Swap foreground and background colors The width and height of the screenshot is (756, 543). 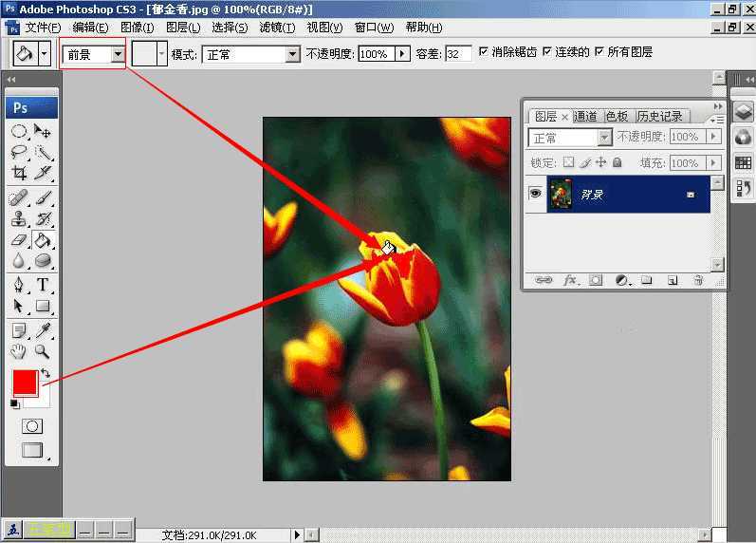[46, 373]
